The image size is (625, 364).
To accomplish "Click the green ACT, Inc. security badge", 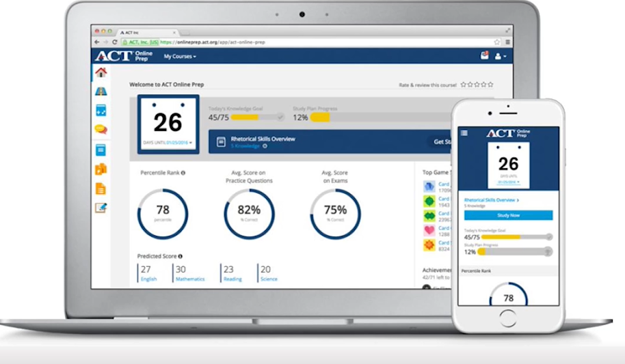I will [140, 42].
